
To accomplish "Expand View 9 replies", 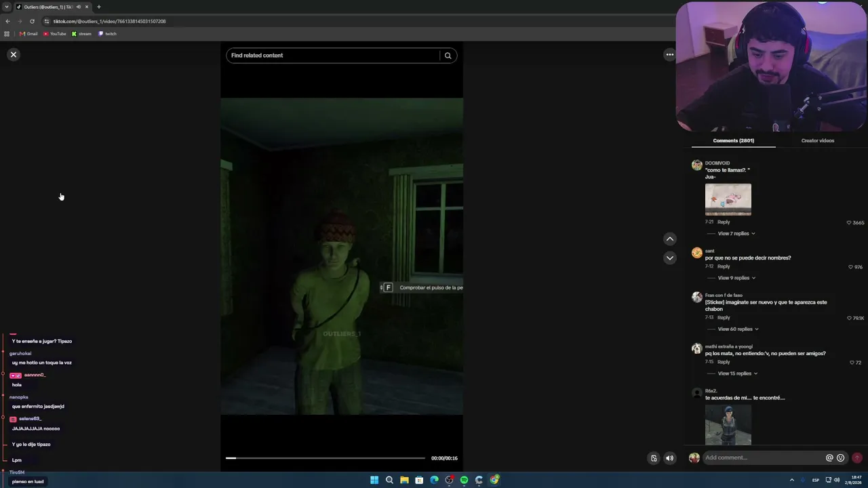I will (x=736, y=278).
